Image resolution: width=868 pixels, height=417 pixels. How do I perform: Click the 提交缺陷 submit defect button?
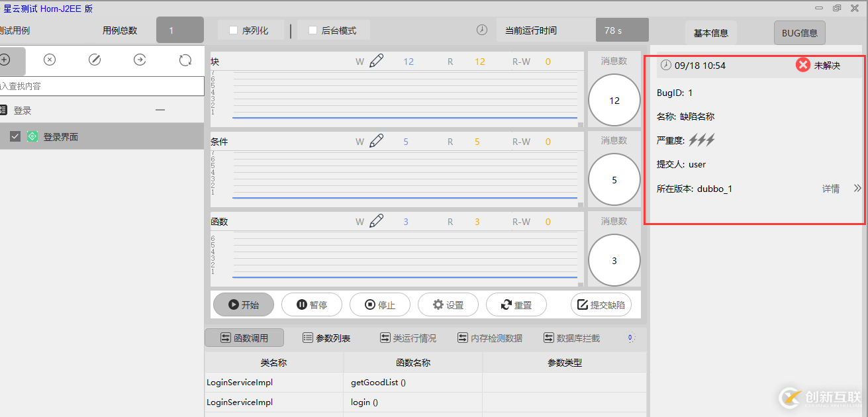(601, 304)
